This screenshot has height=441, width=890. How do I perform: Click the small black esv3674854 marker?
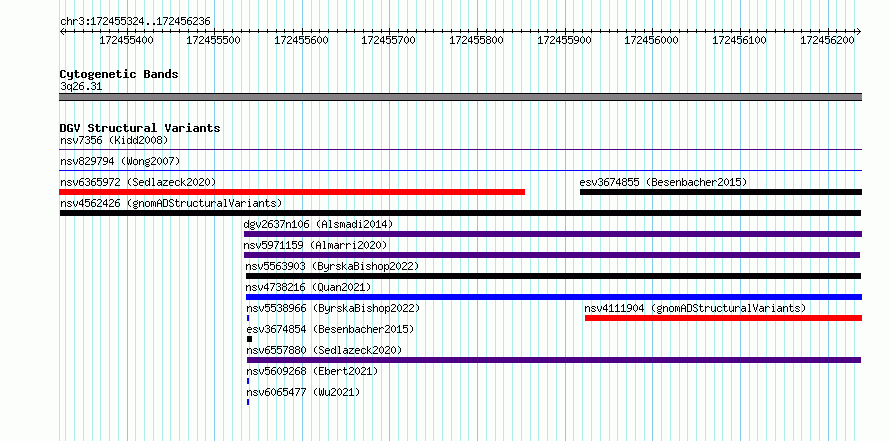click(x=249, y=339)
